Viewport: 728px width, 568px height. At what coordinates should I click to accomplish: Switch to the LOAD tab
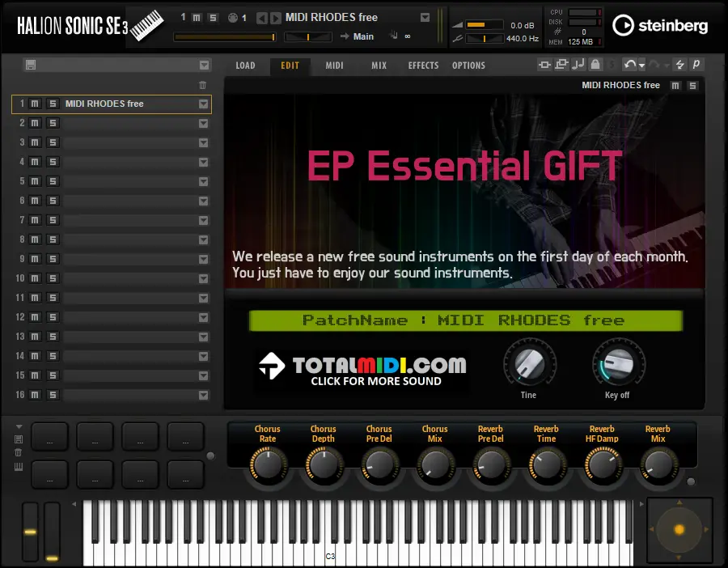(245, 66)
